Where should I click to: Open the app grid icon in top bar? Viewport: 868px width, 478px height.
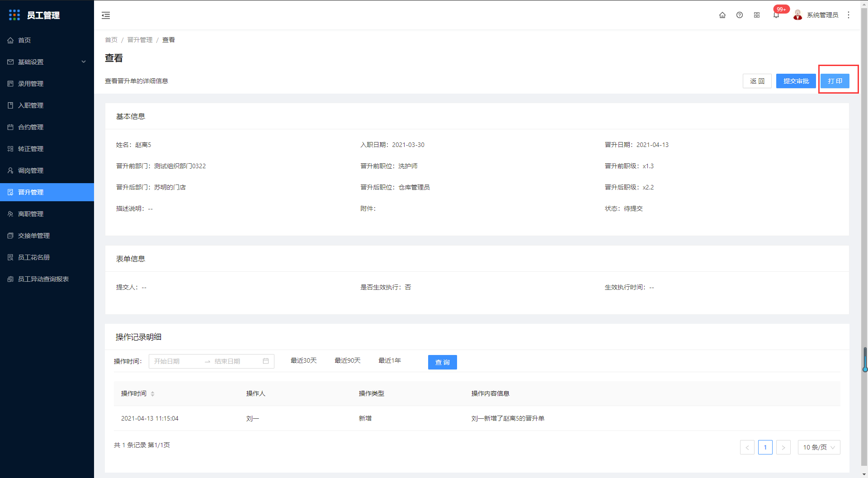pos(757,15)
